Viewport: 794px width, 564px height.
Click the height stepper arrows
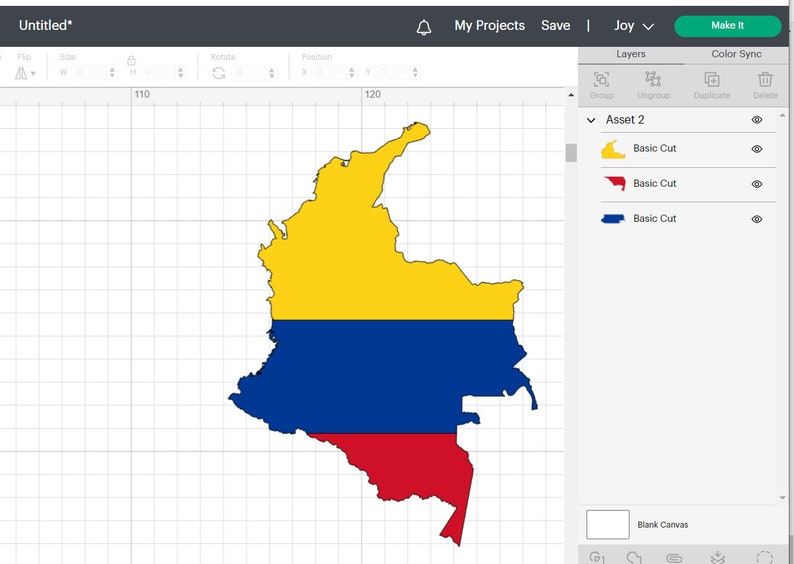click(181, 72)
